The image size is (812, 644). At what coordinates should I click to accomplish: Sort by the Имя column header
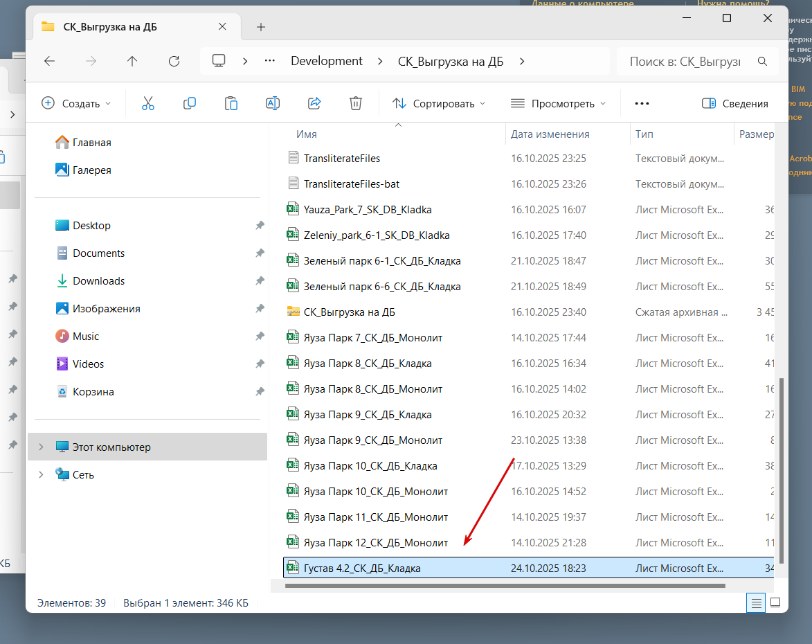(x=307, y=134)
